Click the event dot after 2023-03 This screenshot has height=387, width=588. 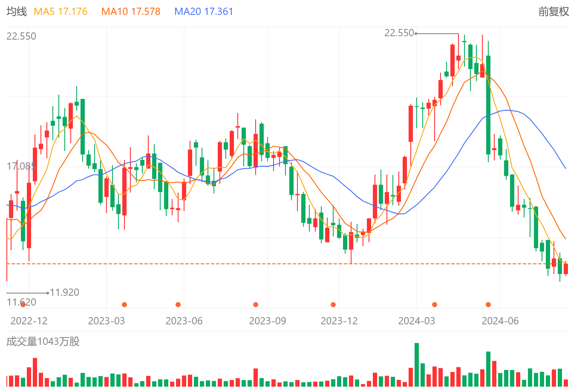(124, 304)
